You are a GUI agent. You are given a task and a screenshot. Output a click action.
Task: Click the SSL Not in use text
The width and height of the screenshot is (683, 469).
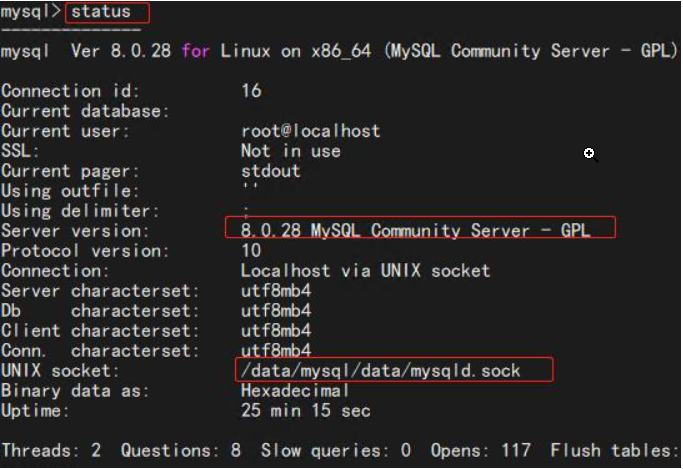pyautogui.click(x=291, y=151)
